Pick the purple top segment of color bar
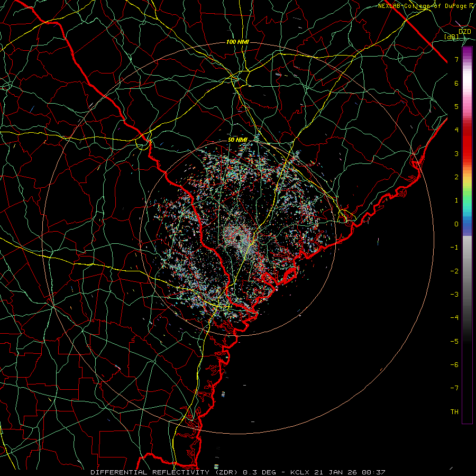 467,52
